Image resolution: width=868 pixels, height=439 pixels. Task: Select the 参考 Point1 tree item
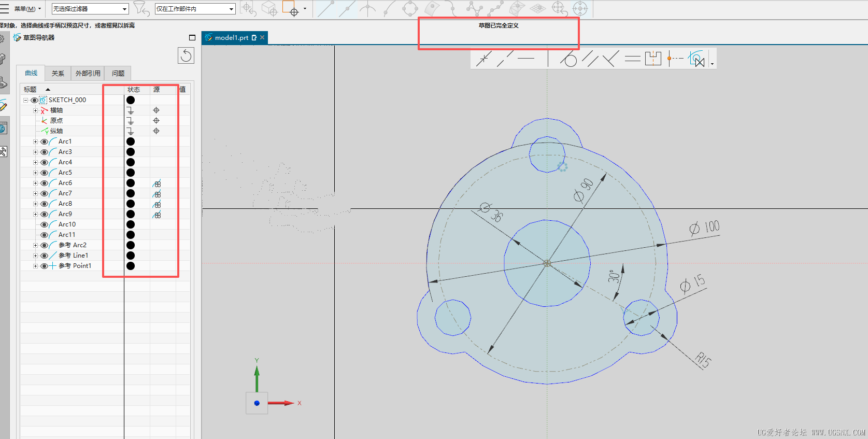[x=75, y=266]
